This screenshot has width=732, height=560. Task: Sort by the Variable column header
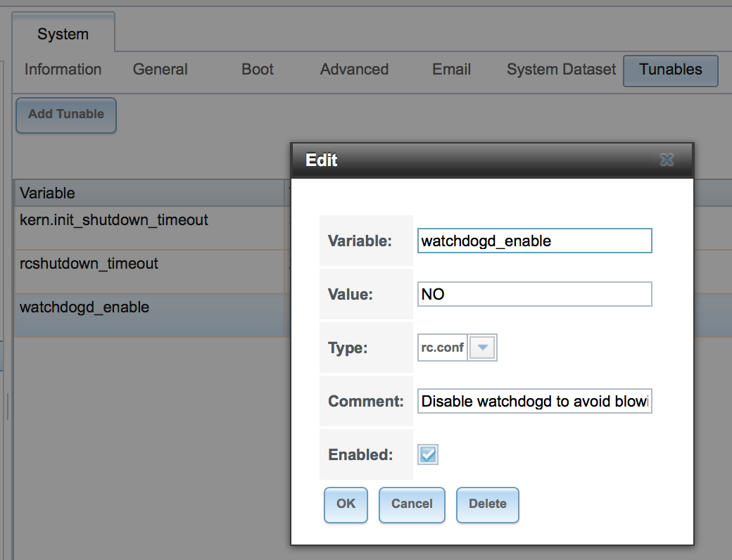[149, 193]
